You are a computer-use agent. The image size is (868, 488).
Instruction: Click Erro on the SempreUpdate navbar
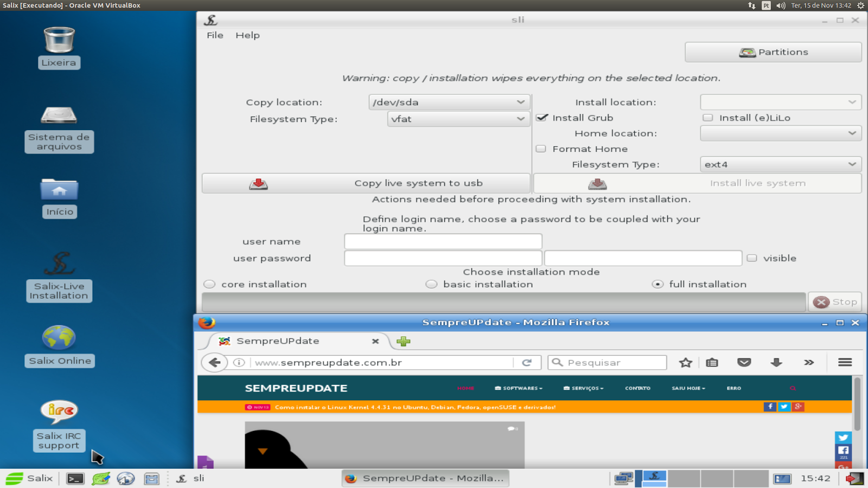coord(734,388)
